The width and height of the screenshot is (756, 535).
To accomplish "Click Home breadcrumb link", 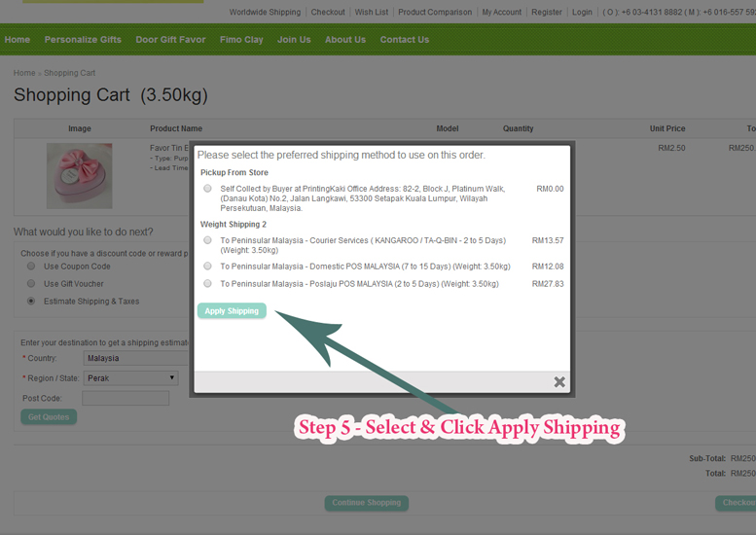I will (24, 73).
